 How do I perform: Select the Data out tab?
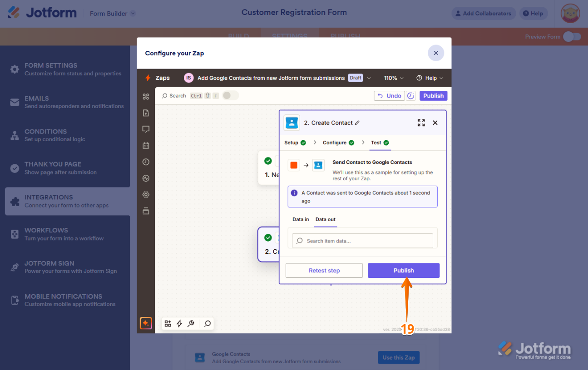(326, 219)
